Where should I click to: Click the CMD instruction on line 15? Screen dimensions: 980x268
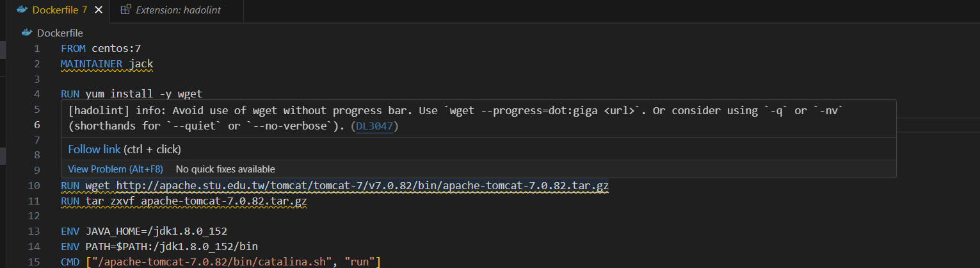[x=70, y=262]
